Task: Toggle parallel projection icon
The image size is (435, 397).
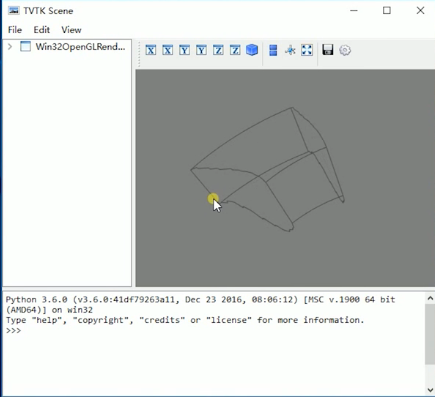Action: 273,50
